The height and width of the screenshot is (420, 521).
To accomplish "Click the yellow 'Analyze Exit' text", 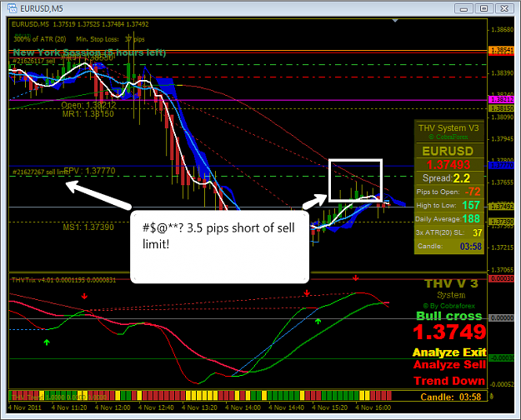I will [449, 352].
